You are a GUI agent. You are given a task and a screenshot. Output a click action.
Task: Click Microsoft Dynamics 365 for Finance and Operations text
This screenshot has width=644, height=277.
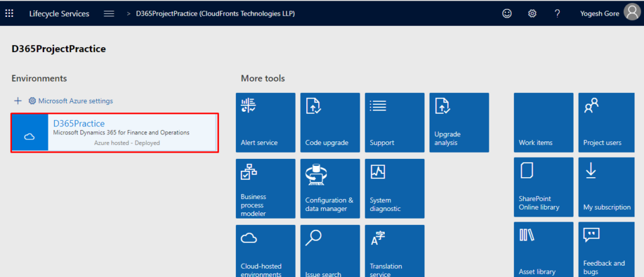click(121, 133)
